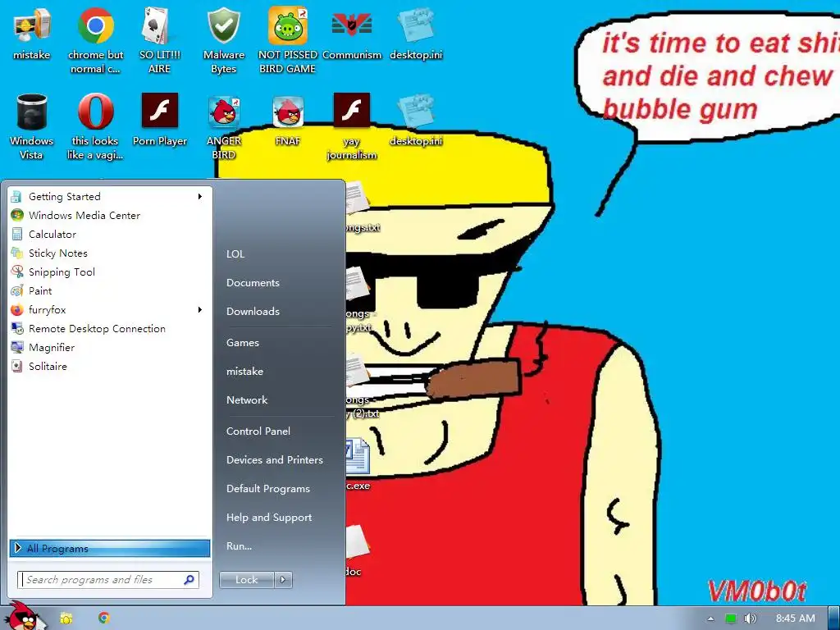Expand All Programs list
This screenshot has height=630, width=840.
click(110, 548)
